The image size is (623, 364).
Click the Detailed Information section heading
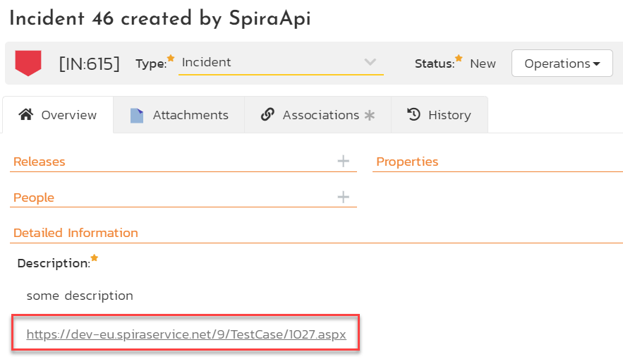point(75,233)
